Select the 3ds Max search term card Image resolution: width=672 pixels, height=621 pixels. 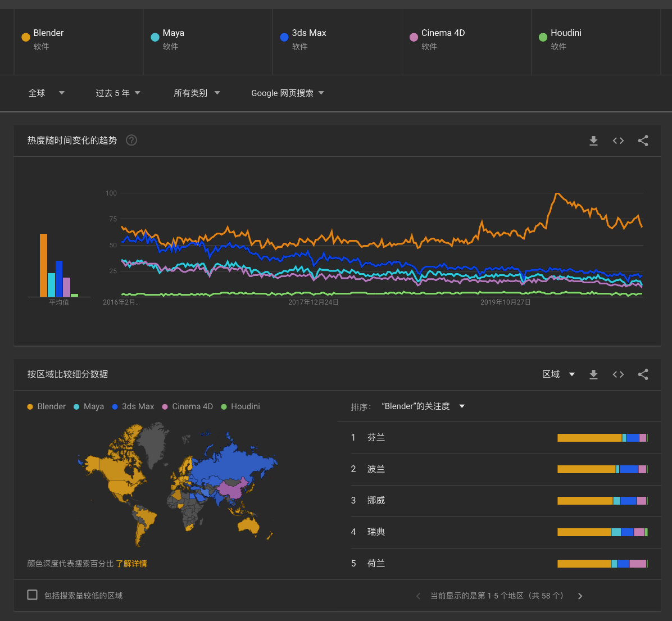337,42
